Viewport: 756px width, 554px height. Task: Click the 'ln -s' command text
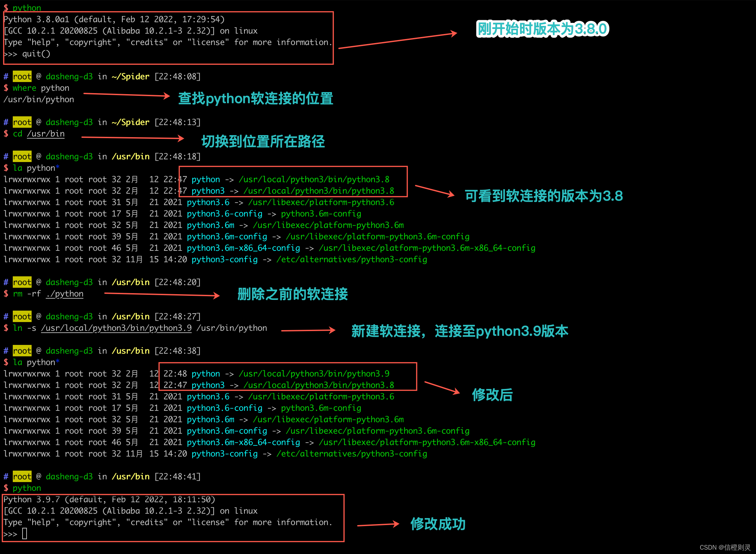point(25,328)
